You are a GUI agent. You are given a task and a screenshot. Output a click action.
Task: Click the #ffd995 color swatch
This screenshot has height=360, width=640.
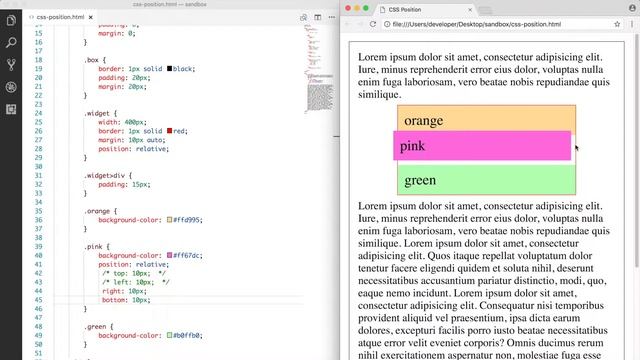coord(169,220)
